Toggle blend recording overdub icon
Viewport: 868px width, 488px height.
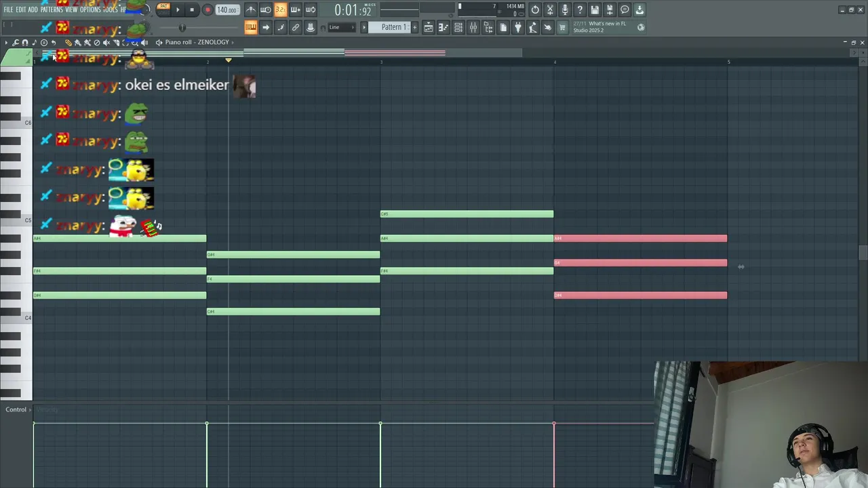tap(296, 9)
